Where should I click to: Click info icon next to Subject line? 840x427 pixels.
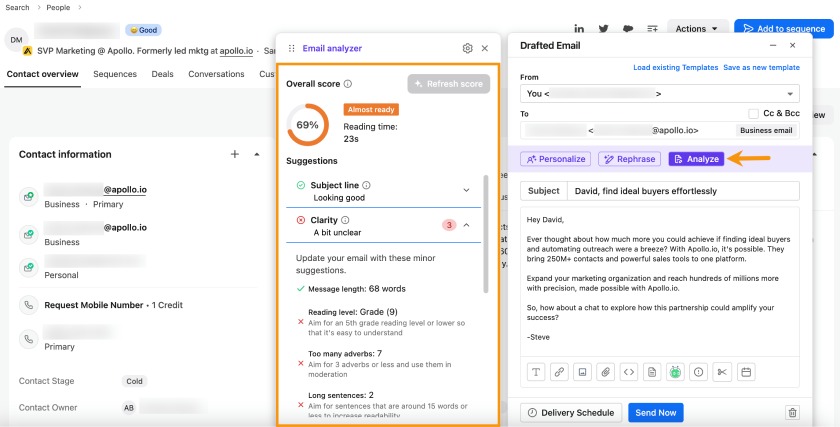point(366,185)
